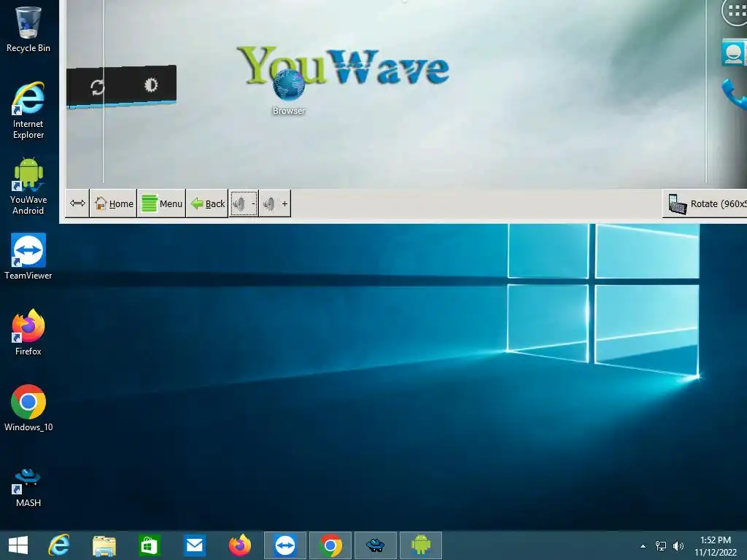Tap the auto-rotate sync icon in the widget
Image resolution: width=747 pixels, height=560 pixels.
98,87
